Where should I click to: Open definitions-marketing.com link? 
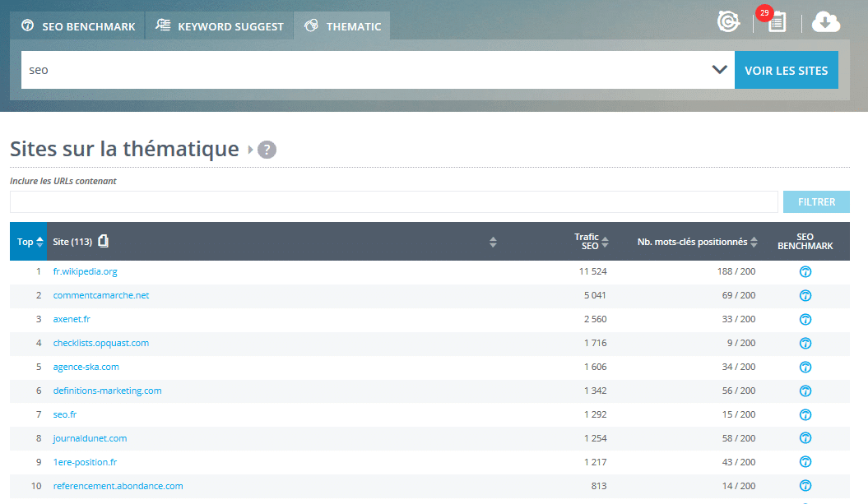(x=108, y=391)
